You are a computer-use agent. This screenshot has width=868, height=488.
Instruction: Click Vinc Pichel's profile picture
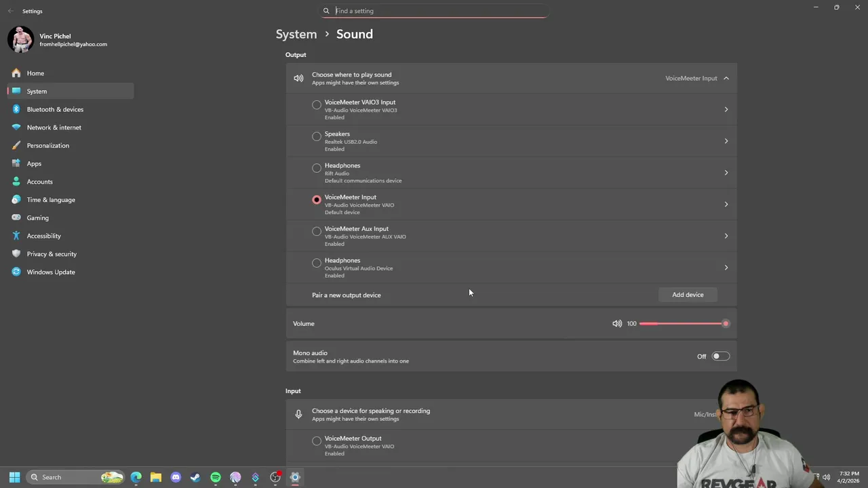pyautogui.click(x=21, y=39)
